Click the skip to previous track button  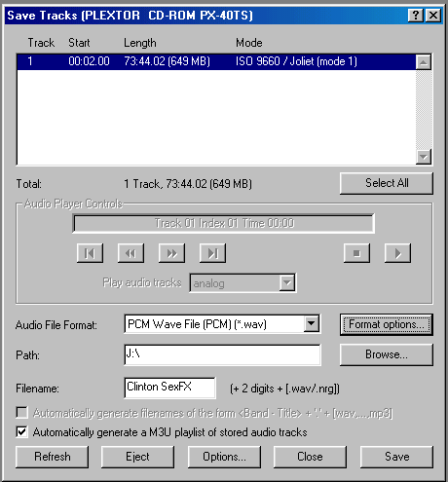tap(90, 253)
